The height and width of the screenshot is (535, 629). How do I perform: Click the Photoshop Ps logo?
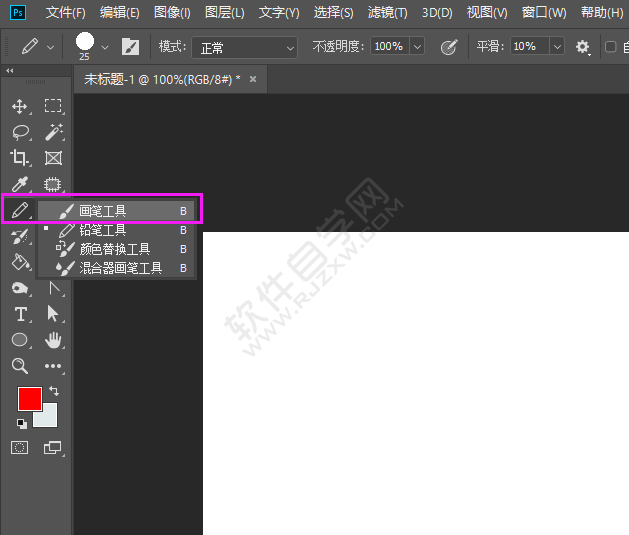point(18,13)
